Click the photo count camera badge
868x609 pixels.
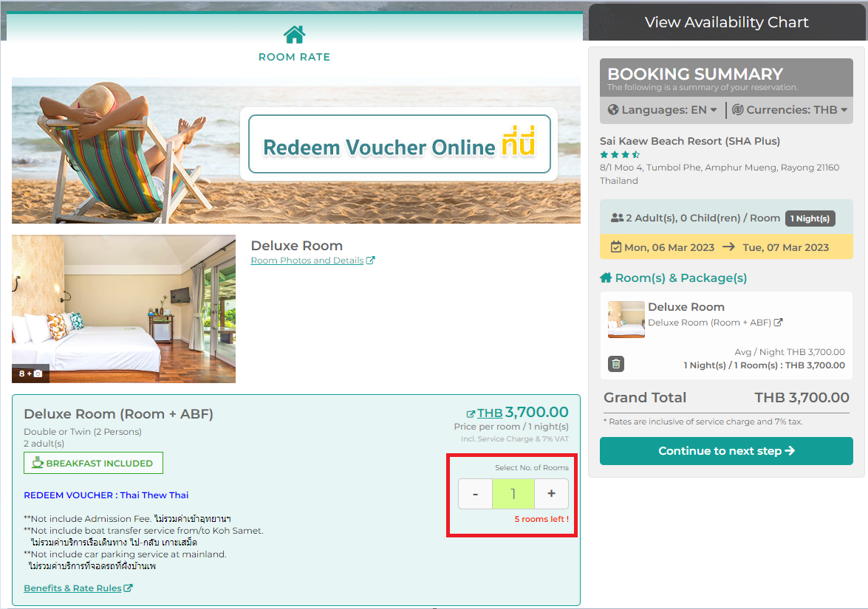30,374
